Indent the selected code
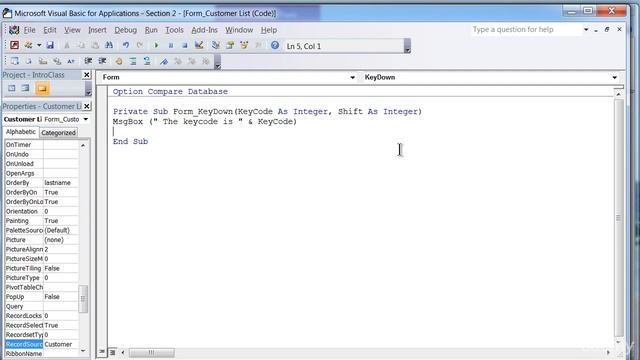Image resolution: width=640 pixels, height=360 pixels. [88, 61]
